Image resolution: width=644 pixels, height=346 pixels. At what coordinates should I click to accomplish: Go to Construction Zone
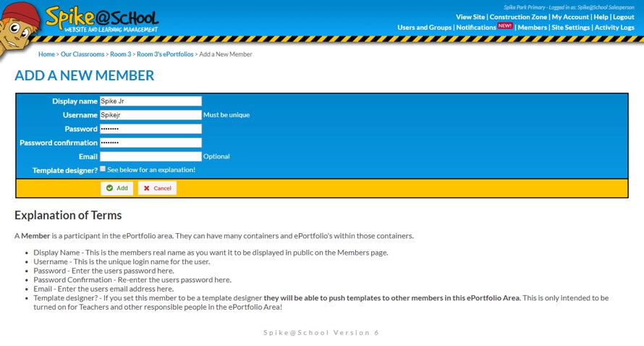coord(518,17)
